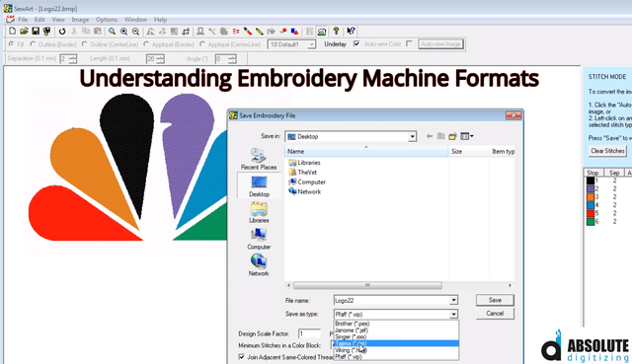This screenshot has width=632, height=364.
Task: Click the context help arrow icon
Action: [351, 31]
